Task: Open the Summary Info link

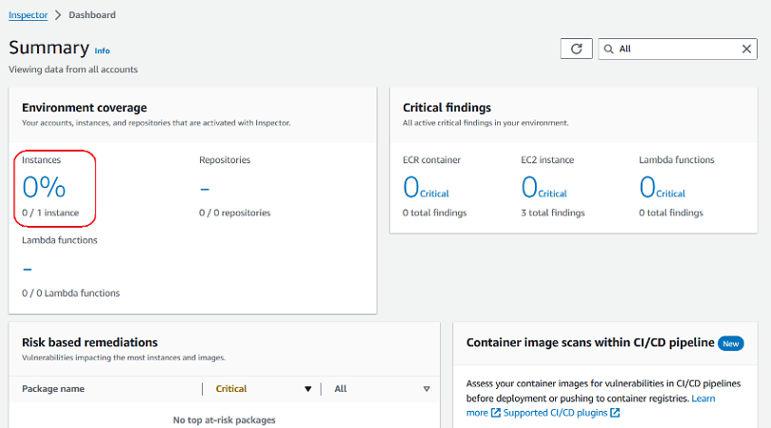Action: click(102, 50)
